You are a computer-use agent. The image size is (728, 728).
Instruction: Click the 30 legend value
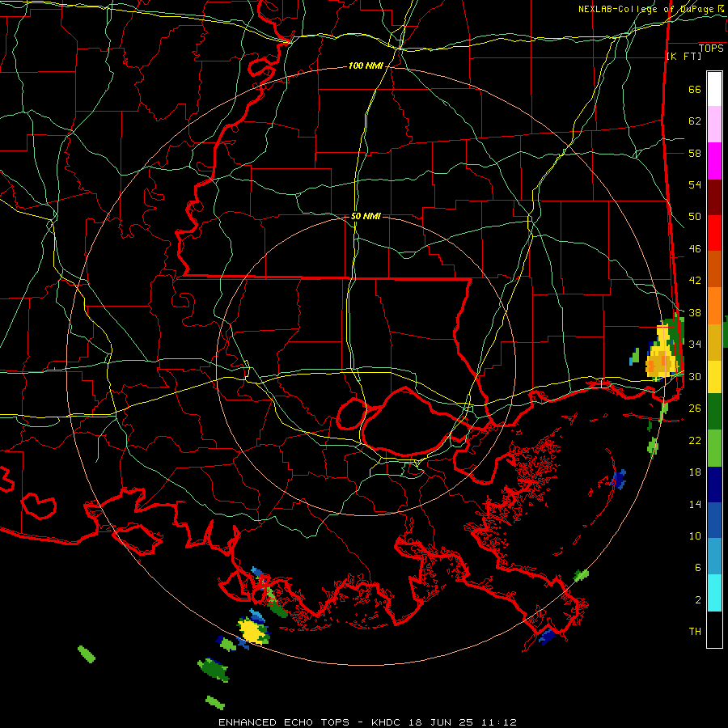point(695,376)
